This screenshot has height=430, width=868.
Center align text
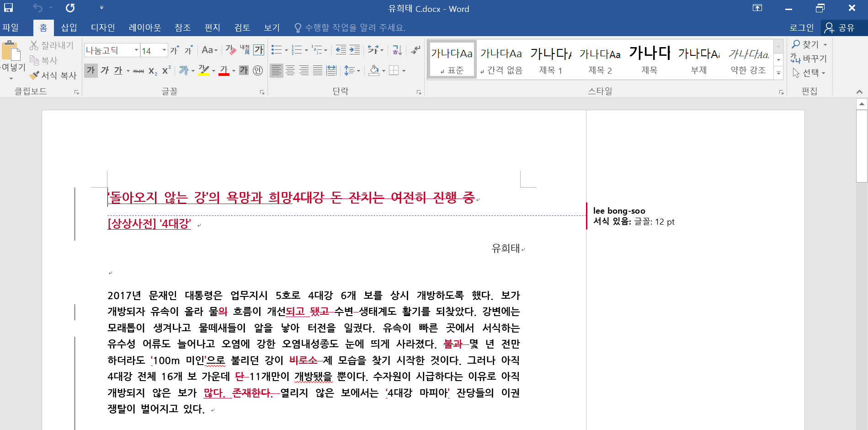pos(290,70)
